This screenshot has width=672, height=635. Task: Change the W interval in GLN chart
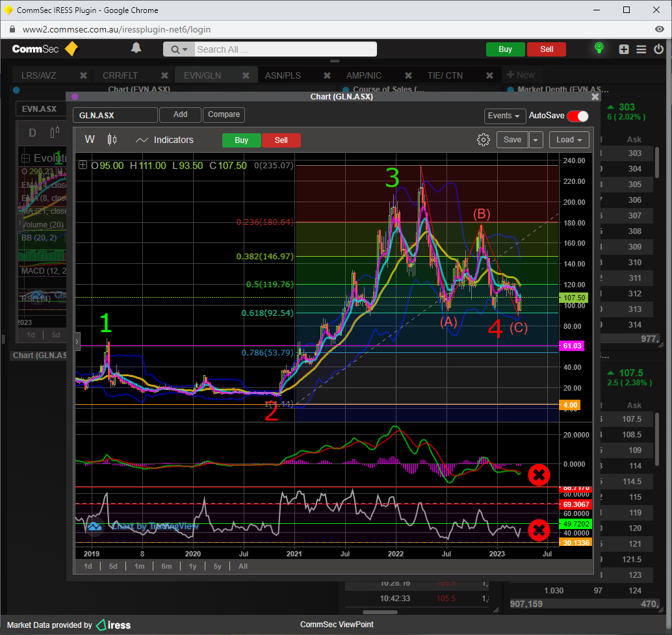click(x=90, y=140)
